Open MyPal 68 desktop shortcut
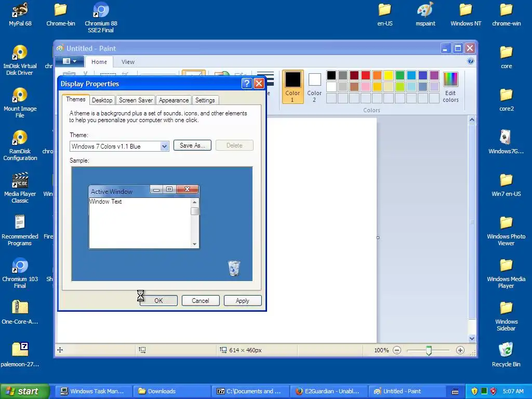532x399 pixels. coord(20,15)
